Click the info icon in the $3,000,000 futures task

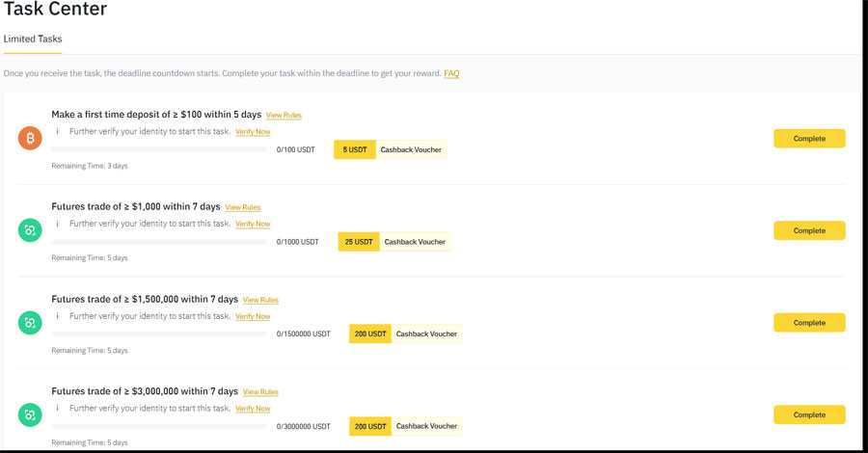coord(57,408)
